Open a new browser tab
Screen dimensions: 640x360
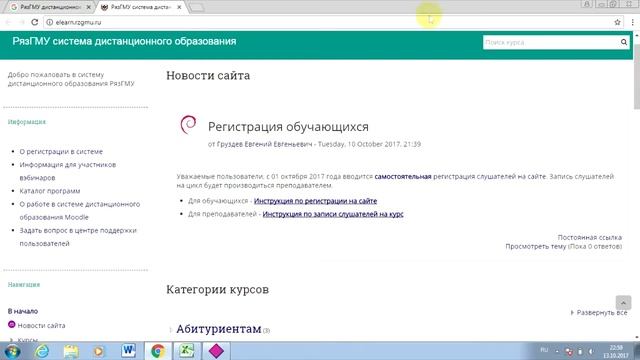point(196,7)
